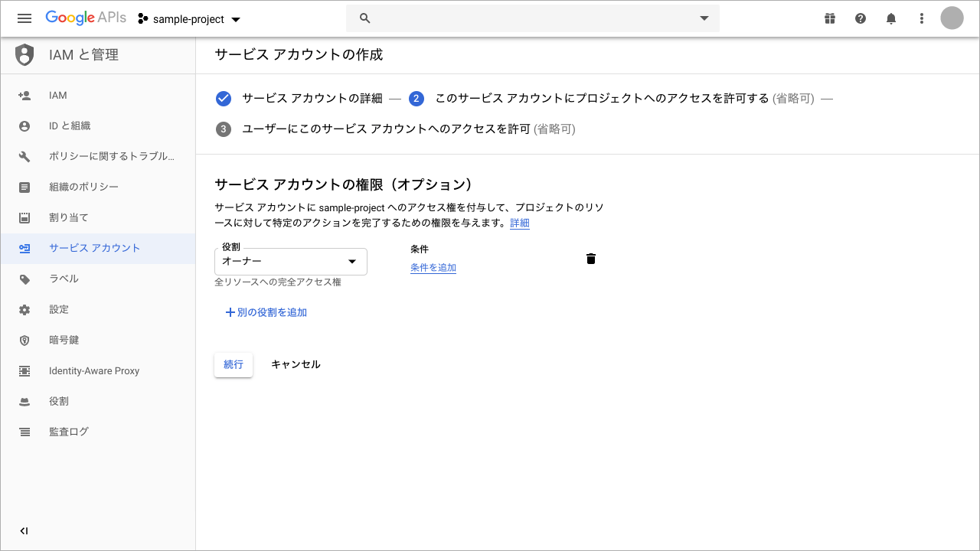Open the Google Cloud products grid
Viewport: 980px width, 551px height.
tap(830, 18)
